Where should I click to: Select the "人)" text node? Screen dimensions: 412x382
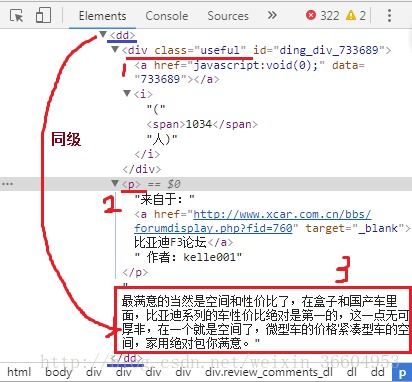point(162,139)
